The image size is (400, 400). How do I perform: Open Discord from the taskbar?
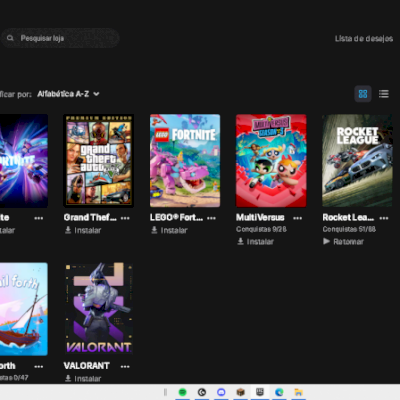(x=221, y=392)
